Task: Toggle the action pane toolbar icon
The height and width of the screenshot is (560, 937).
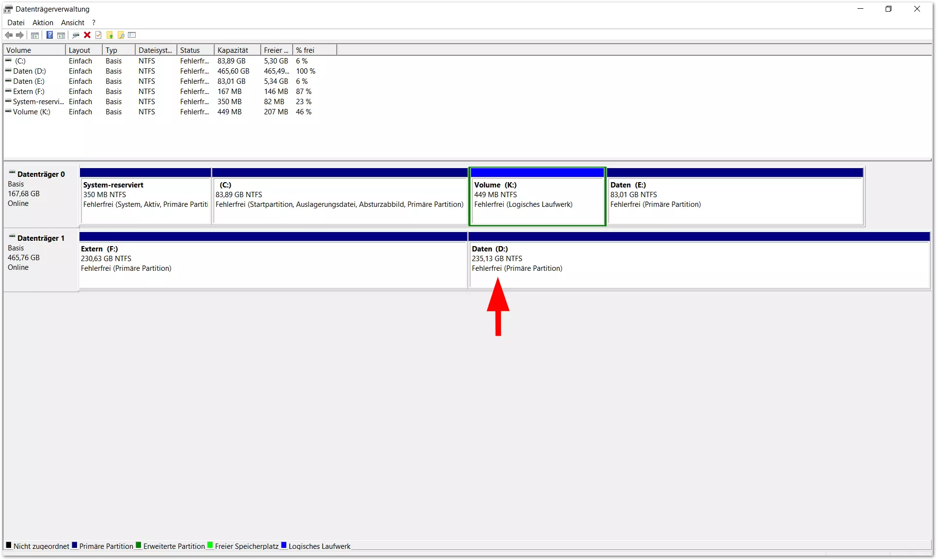Action: click(61, 35)
